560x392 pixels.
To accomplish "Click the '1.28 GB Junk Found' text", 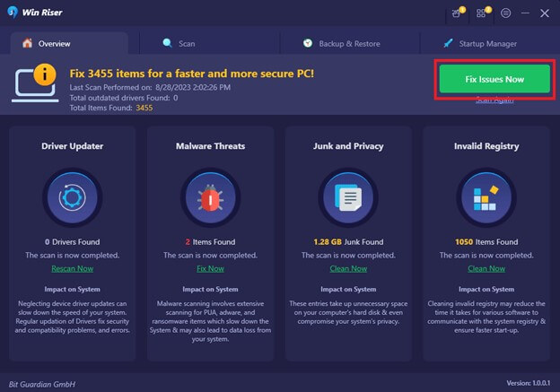I will coord(348,241).
